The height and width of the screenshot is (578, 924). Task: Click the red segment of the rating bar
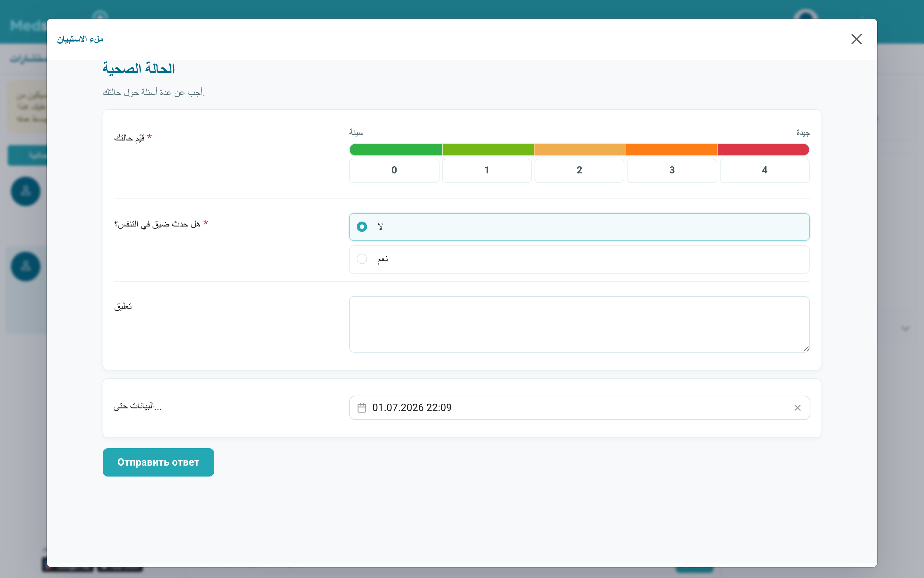point(764,149)
